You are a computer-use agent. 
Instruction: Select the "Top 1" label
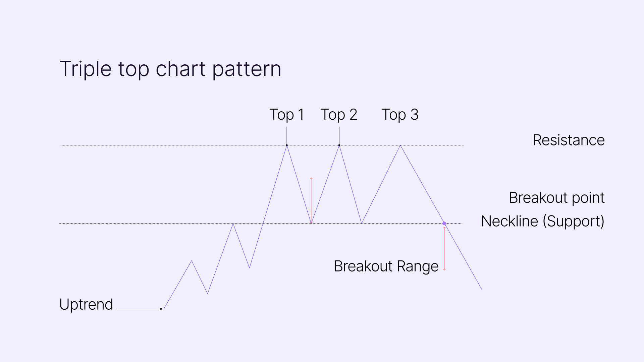click(x=287, y=115)
